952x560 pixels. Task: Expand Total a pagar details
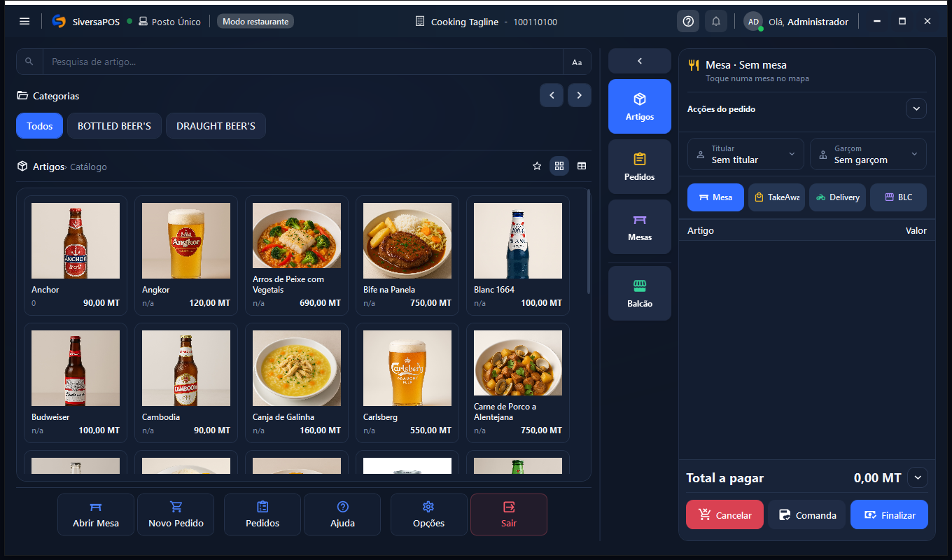point(918,478)
